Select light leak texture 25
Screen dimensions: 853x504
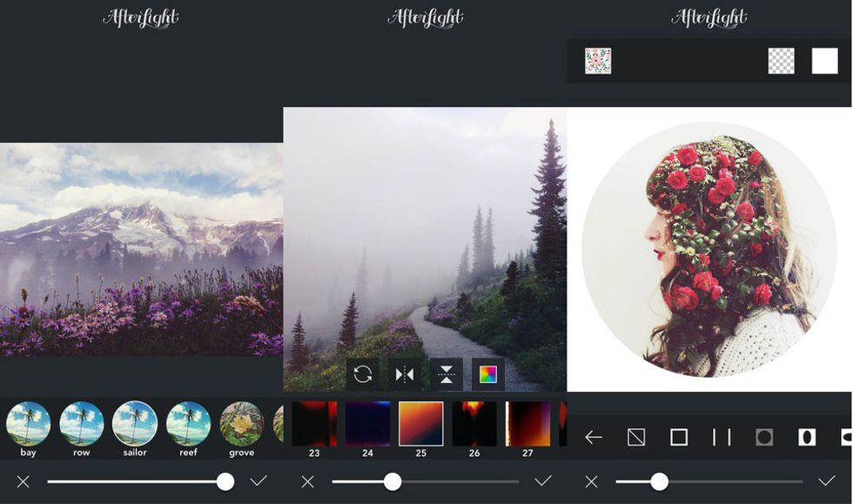point(421,424)
